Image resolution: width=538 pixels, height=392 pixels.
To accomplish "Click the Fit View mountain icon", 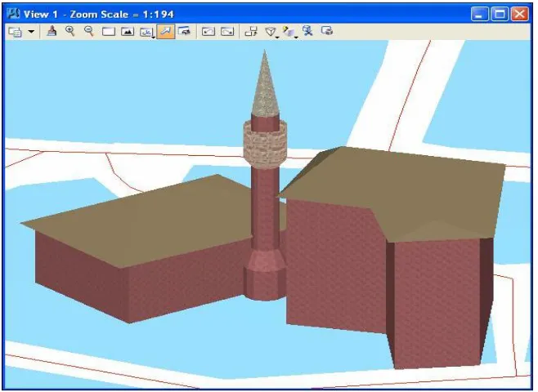I will tap(128, 32).
